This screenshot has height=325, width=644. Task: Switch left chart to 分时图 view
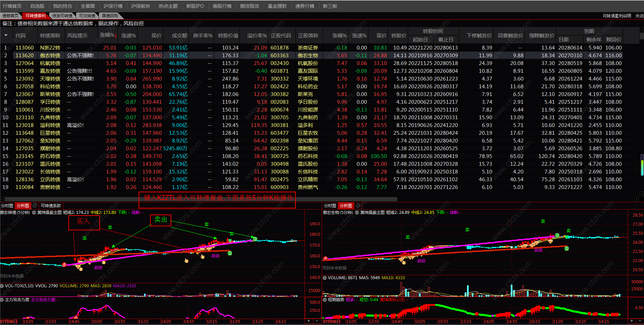tap(7, 205)
